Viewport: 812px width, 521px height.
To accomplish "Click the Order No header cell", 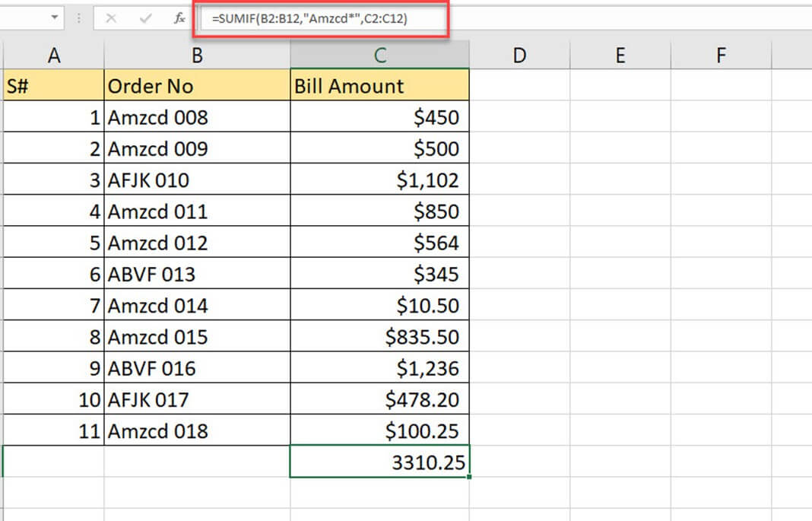I will tap(197, 86).
